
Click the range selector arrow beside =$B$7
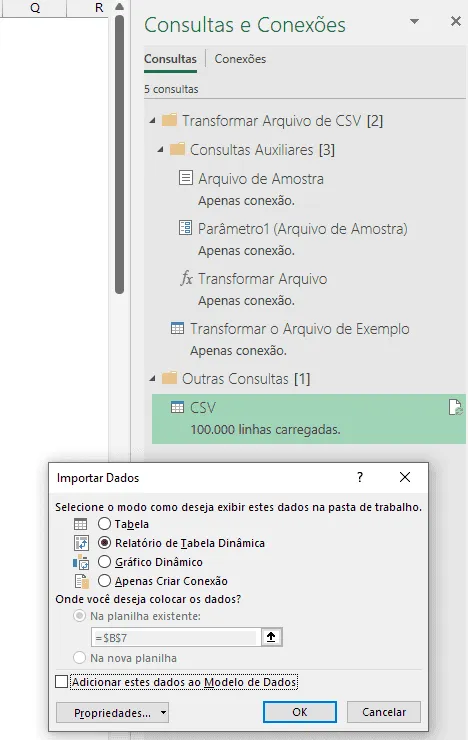pyautogui.click(x=271, y=637)
